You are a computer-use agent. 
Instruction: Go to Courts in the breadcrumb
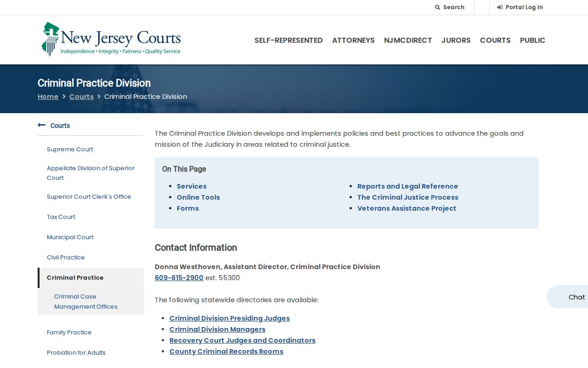pyautogui.click(x=81, y=97)
